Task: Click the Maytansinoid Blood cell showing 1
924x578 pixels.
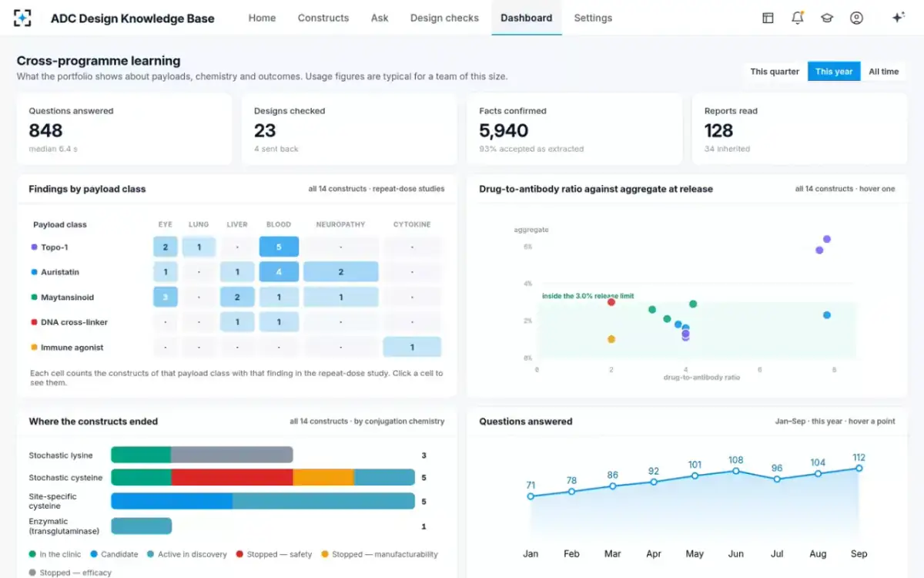Action: tap(279, 297)
